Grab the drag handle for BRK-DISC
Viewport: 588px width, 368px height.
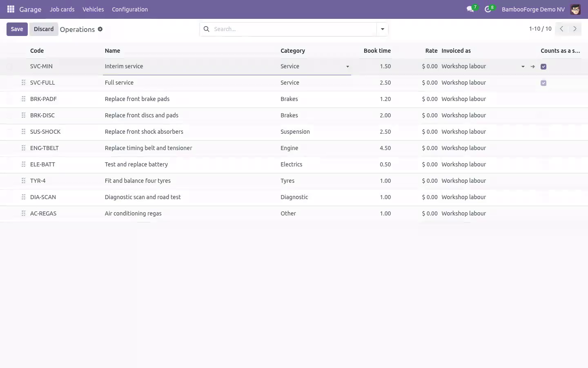[23, 115]
